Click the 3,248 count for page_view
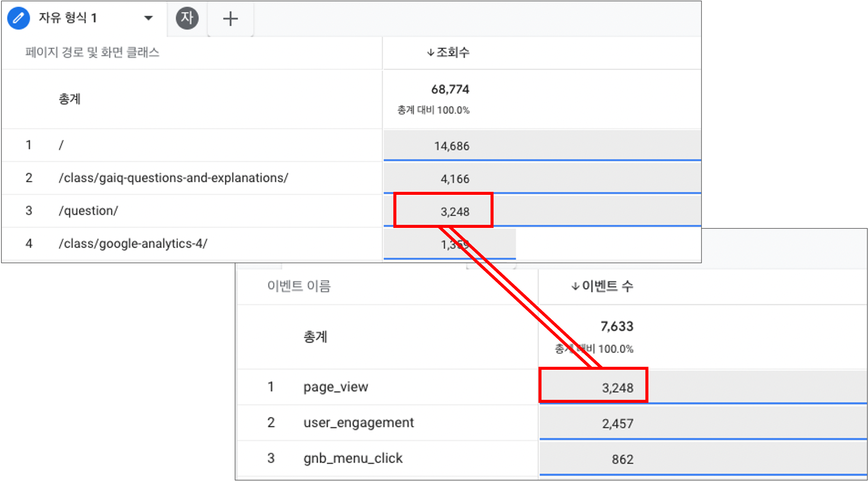The width and height of the screenshot is (868, 481). coord(618,388)
